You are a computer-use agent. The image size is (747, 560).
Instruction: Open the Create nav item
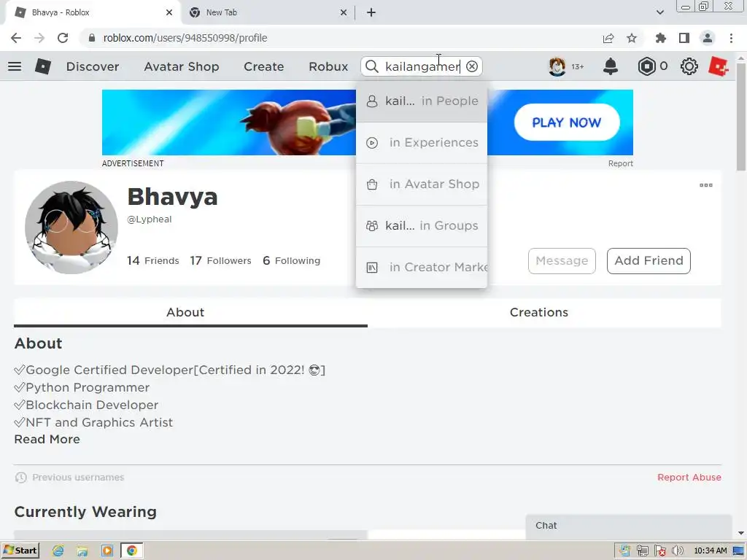(264, 66)
